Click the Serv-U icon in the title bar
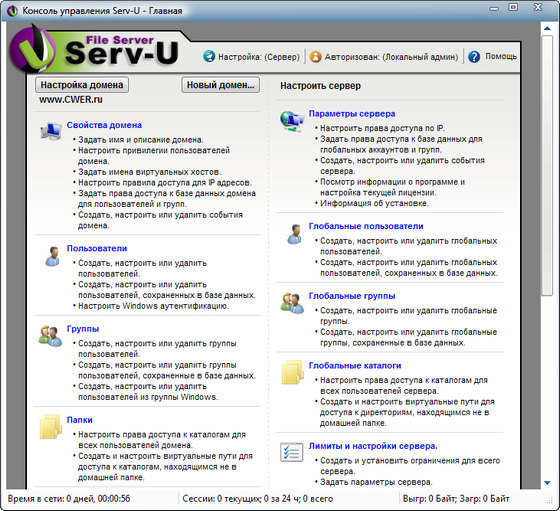The height and width of the screenshot is (511, 560). click(12, 11)
